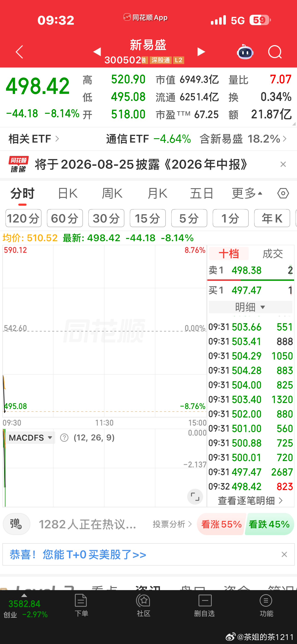The image size is (297, 644).
Task: Open the 更多 periods dropdown
Action: [x=247, y=193]
